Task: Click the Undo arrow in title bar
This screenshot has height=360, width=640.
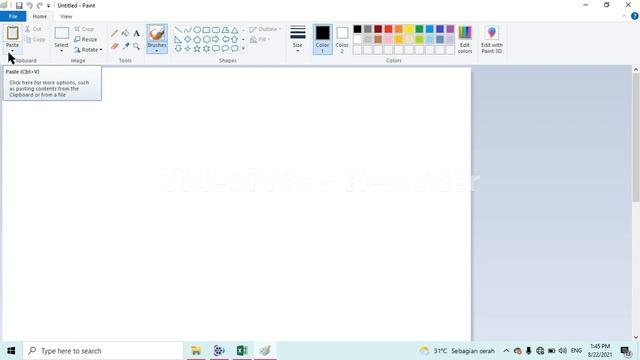Action: (29, 5)
